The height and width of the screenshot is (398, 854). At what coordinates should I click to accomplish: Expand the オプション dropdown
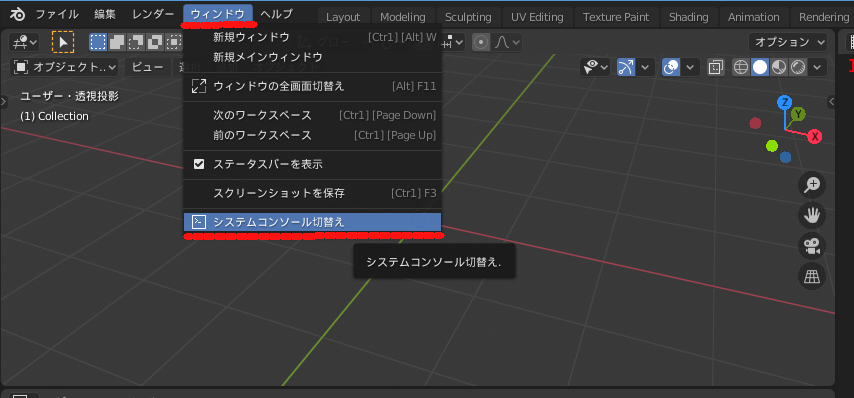click(788, 42)
